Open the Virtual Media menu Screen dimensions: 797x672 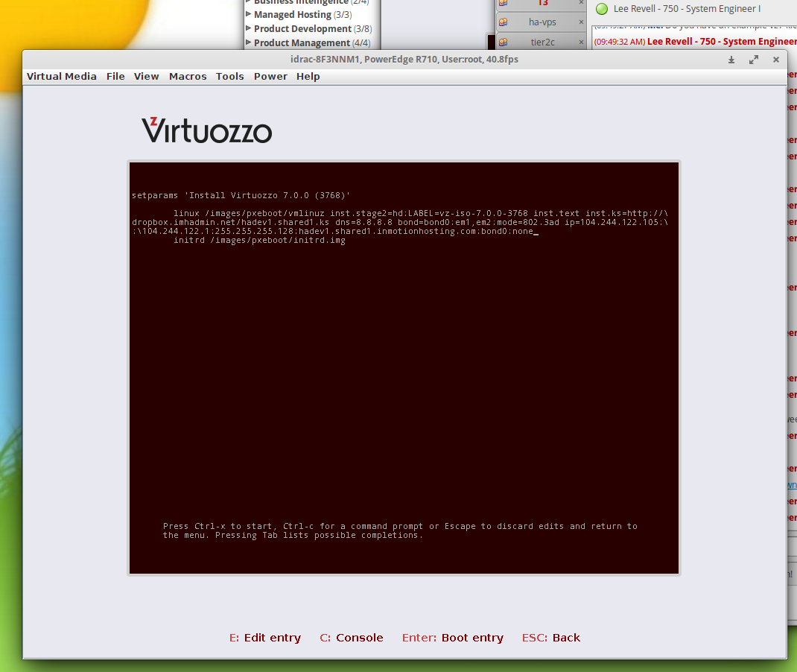[x=62, y=76]
